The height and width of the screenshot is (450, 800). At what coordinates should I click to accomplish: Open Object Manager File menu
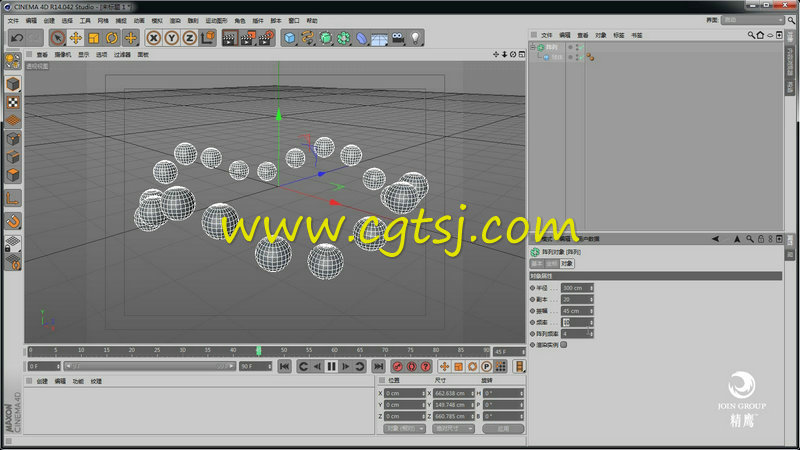pos(546,35)
